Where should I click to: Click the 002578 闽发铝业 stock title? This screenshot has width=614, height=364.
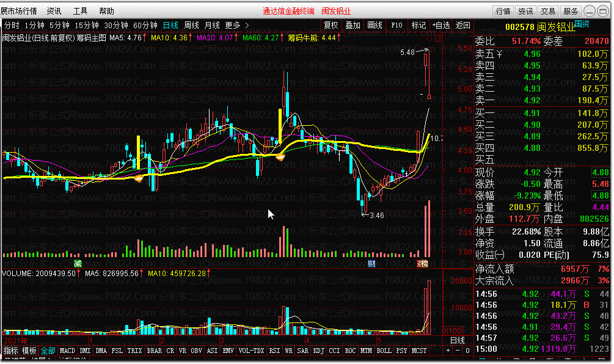tap(540, 27)
